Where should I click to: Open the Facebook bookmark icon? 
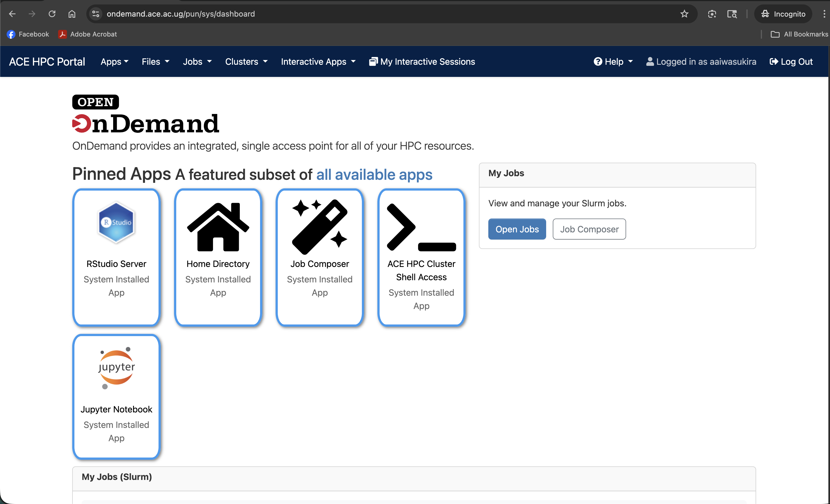pyautogui.click(x=11, y=34)
